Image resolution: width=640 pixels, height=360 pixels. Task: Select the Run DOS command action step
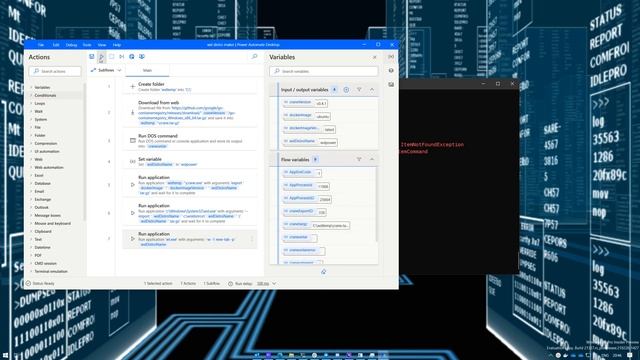[x=190, y=140]
